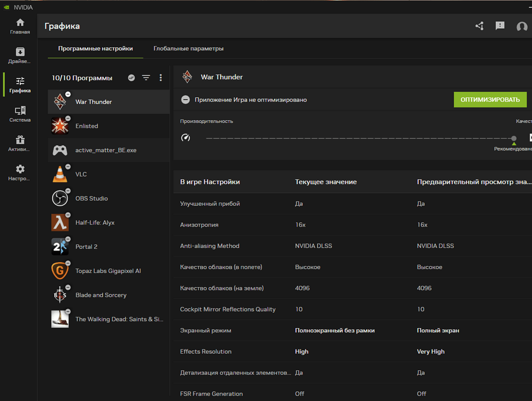532x401 pixels.
Task: Select Portal 2 in program list
Action: 109,247
